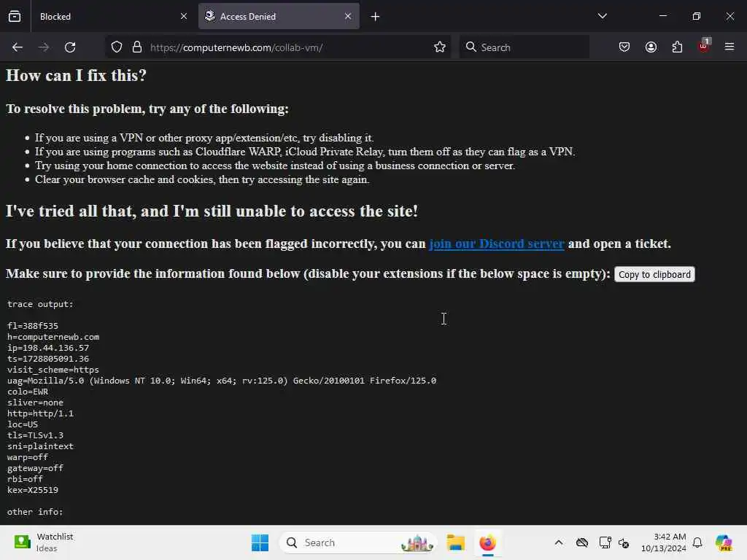Show hidden system tray icons chevron
The height and width of the screenshot is (560, 747).
pyautogui.click(x=559, y=542)
